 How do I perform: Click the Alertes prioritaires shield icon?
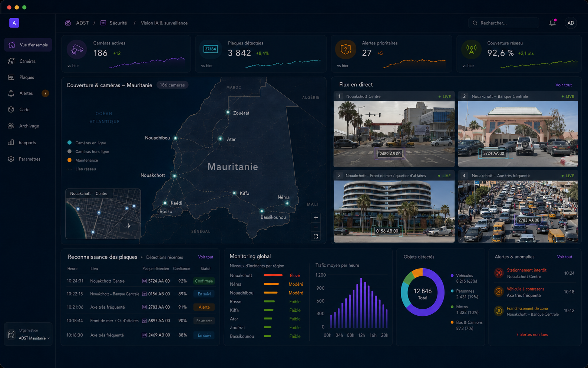346,49
